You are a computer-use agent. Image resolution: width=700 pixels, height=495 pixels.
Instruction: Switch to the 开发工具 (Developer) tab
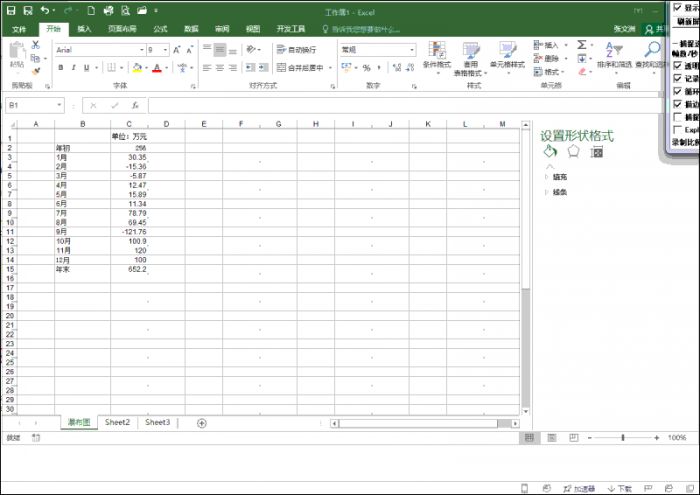291,29
